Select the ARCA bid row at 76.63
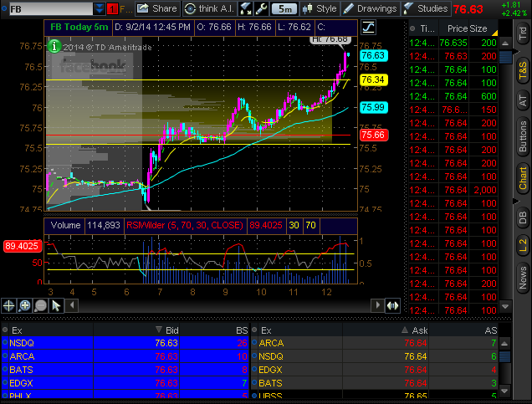This screenshot has height=404, width=532. [x=125, y=356]
